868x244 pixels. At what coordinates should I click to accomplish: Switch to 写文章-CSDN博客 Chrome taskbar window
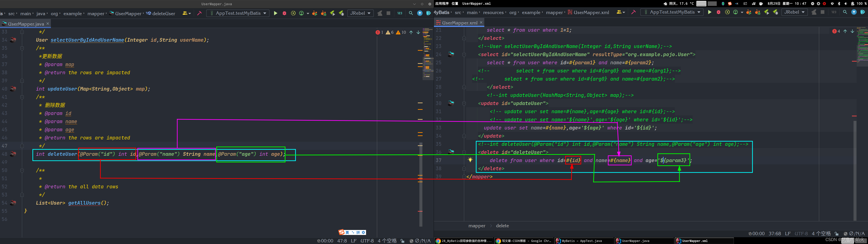(x=524, y=241)
